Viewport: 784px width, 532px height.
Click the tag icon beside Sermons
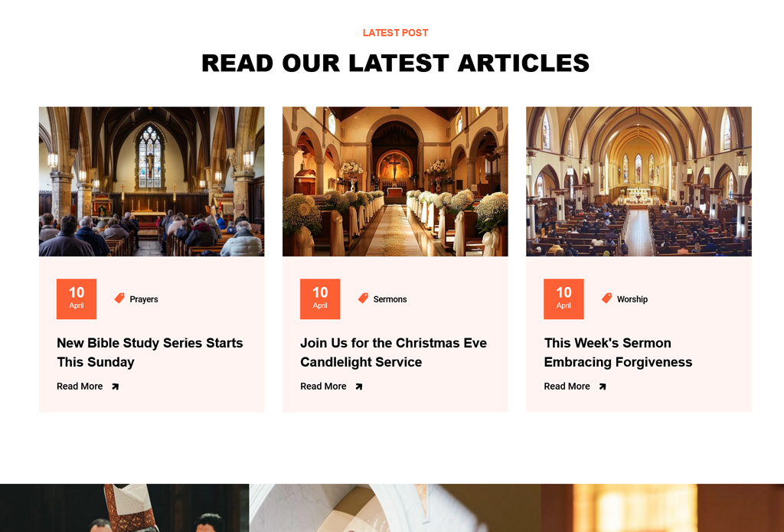point(363,298)
